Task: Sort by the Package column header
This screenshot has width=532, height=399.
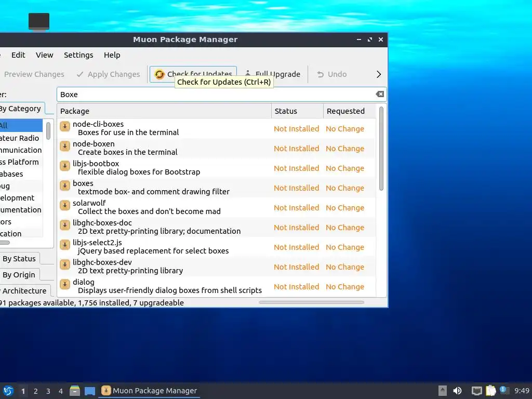Action: (x=164, y=111)
